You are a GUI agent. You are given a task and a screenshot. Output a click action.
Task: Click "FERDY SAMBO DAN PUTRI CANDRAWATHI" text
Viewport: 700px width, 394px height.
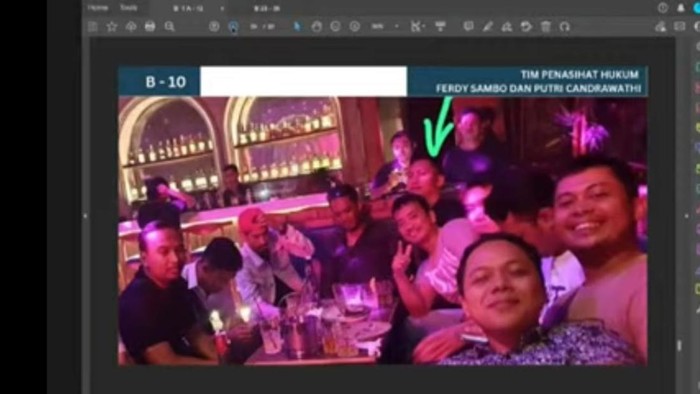coord(538,88)
